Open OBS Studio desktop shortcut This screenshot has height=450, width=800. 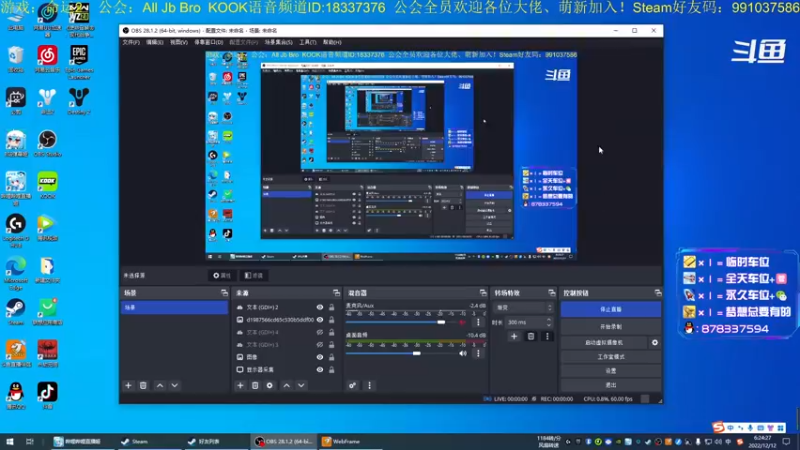47,143
